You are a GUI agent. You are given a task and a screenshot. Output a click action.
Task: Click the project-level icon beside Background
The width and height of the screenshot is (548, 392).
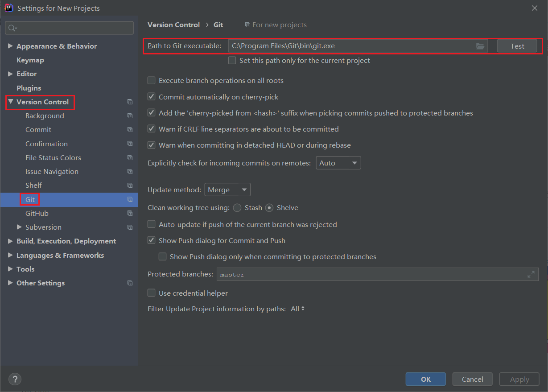tap(130, 116)
